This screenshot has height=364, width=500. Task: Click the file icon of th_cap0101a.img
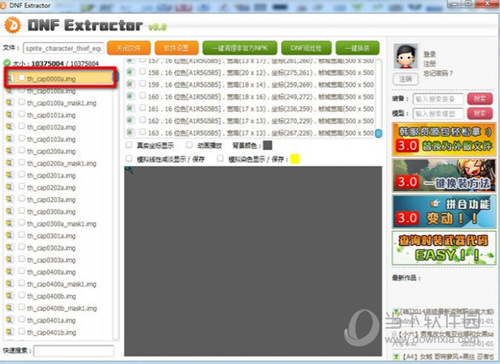pos(9,115)
